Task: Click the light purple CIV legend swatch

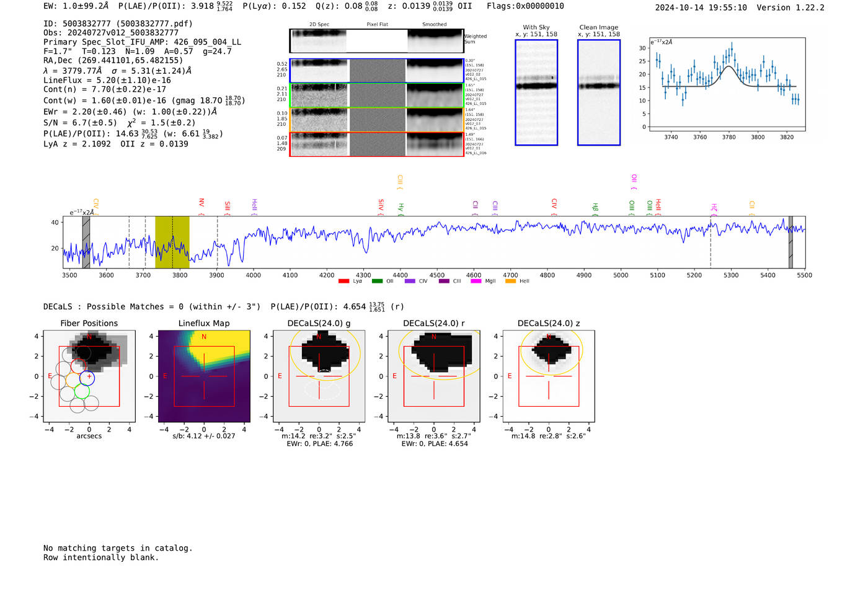Action: point(410,281)
